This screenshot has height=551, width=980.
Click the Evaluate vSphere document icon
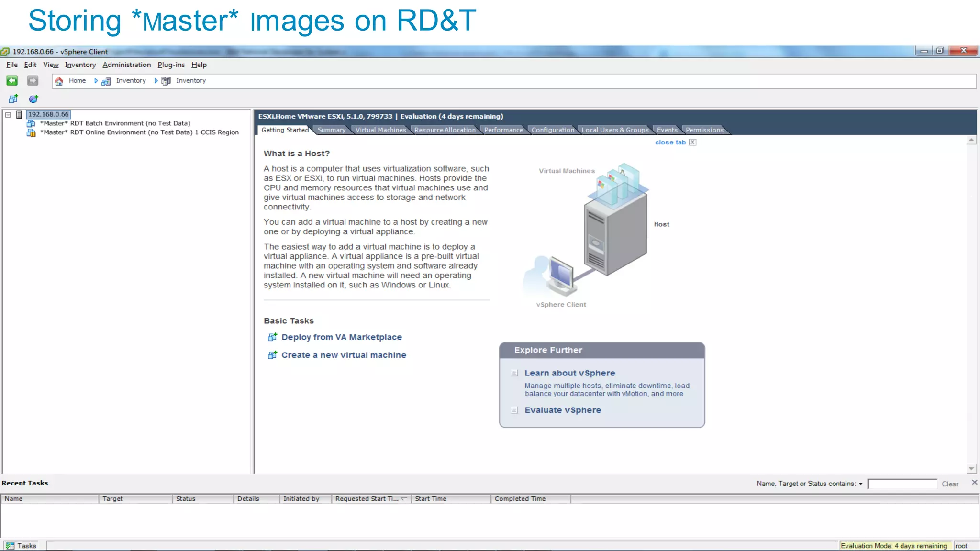click(515, 410)
